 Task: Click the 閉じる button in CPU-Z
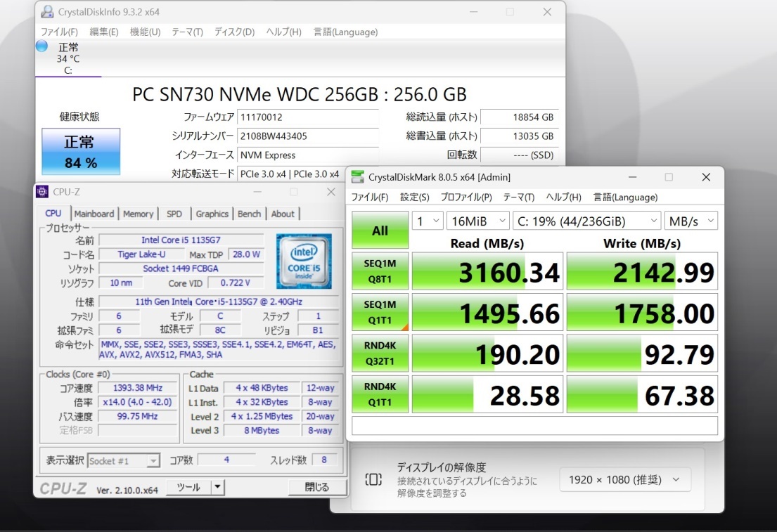pyautogui.click(x=316, y=488)
